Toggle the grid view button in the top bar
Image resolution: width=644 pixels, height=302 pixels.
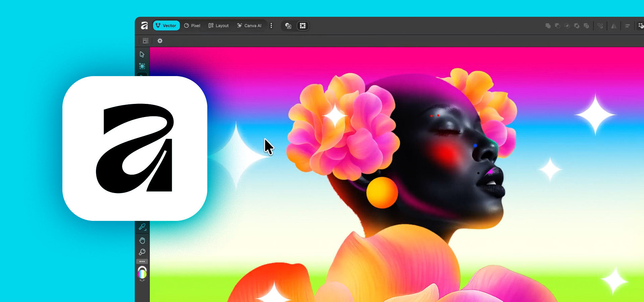(303, 26)
